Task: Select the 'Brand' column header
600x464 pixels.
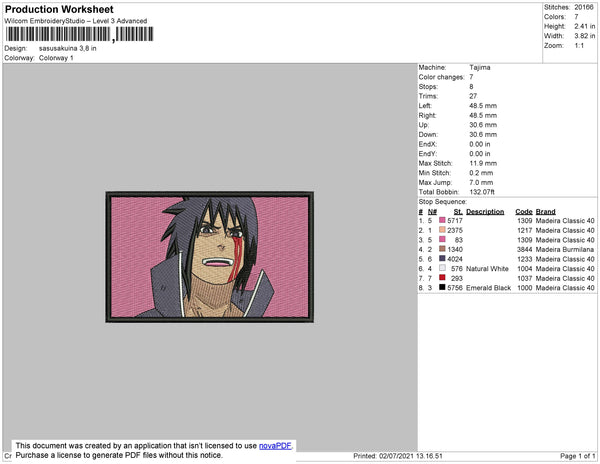Action: tap(545, 212)
